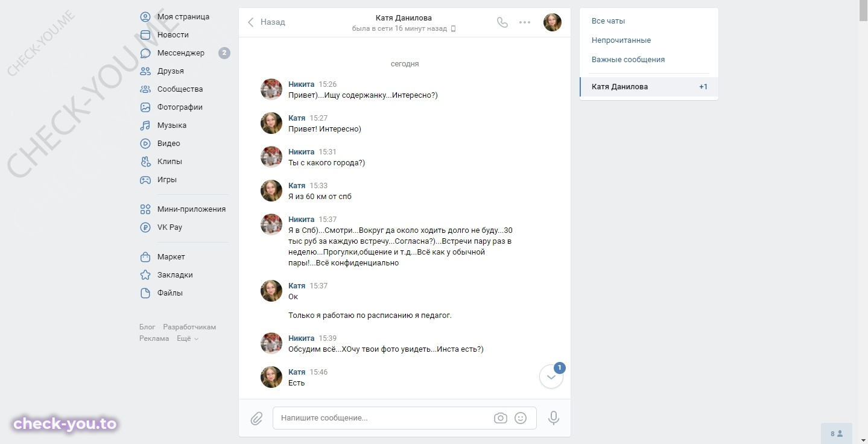Viewport: 868px width, 444px height.
Task: Click the unread count badge next to Мессенджер
Action: [x=224, y=53]
